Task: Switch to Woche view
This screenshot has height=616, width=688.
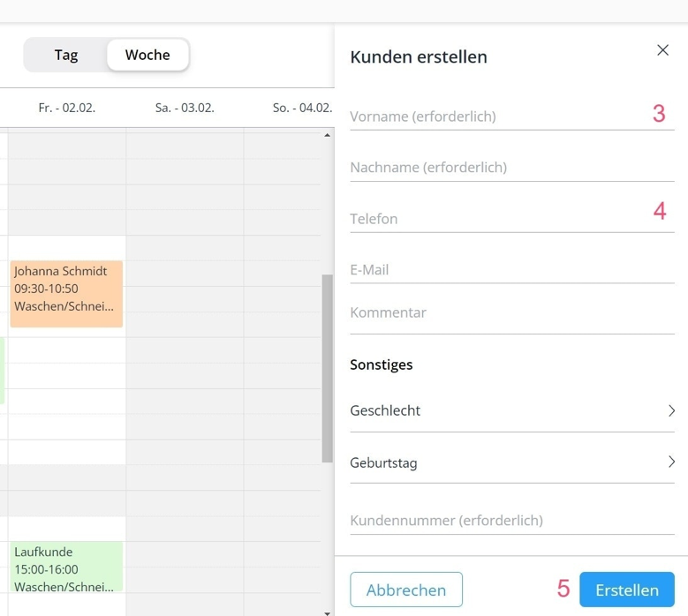Action: [x=147, y=55]
